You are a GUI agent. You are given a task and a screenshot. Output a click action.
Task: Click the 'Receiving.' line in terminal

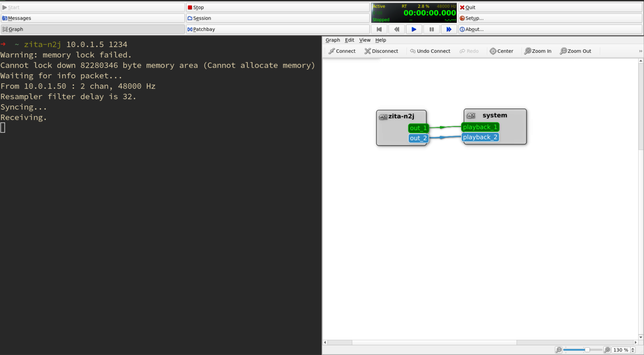24,118
